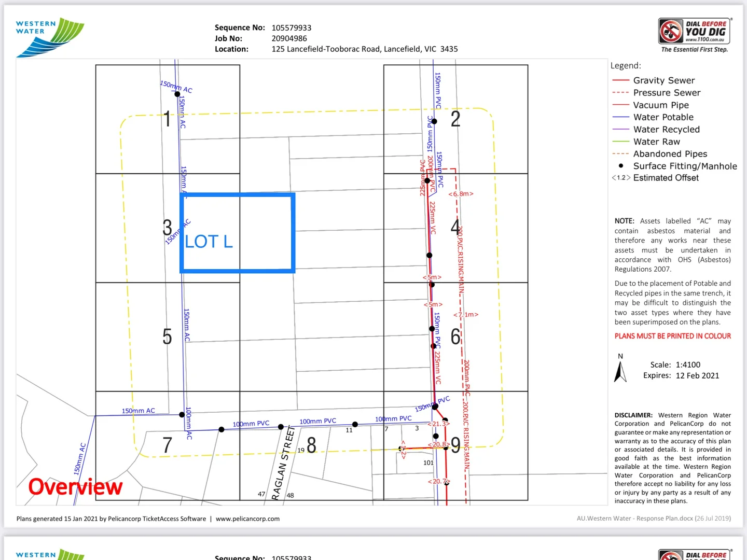Click the red PLANS MUST BE PRINTED notice
The width and height of the screenshot is (747, 560).
[x=672, y=336]
